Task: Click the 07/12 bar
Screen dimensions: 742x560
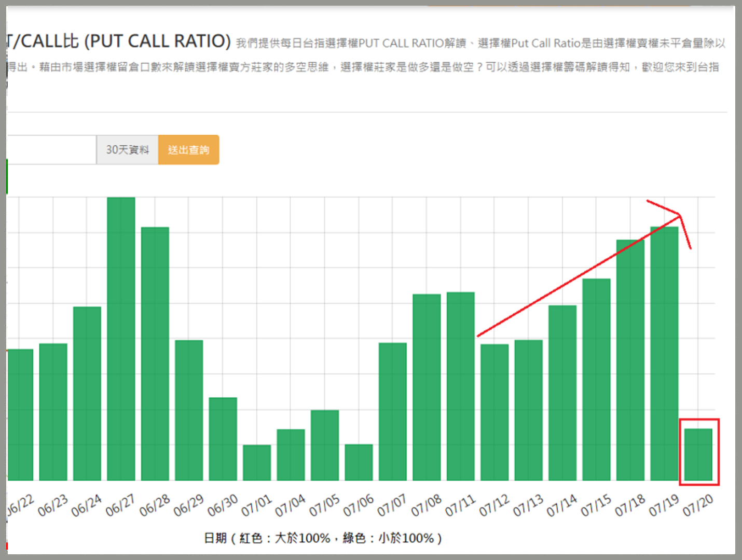Action: (494, 412)
